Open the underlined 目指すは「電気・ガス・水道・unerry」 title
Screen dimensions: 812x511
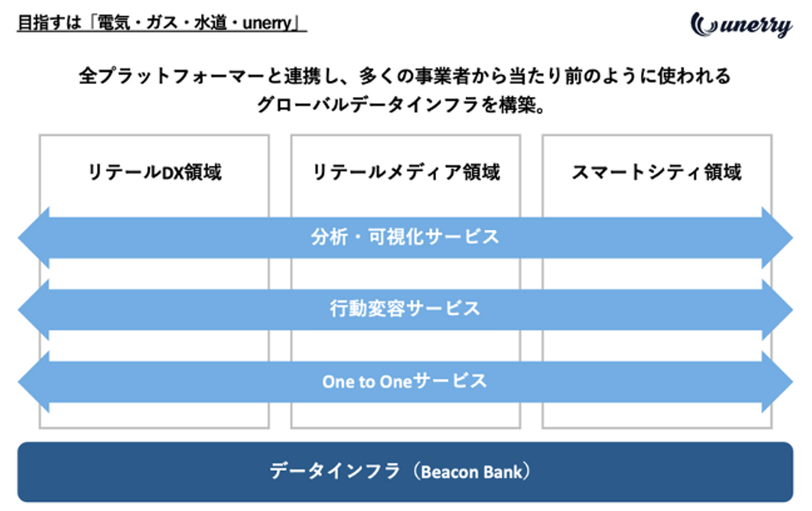tap(162, 23)
